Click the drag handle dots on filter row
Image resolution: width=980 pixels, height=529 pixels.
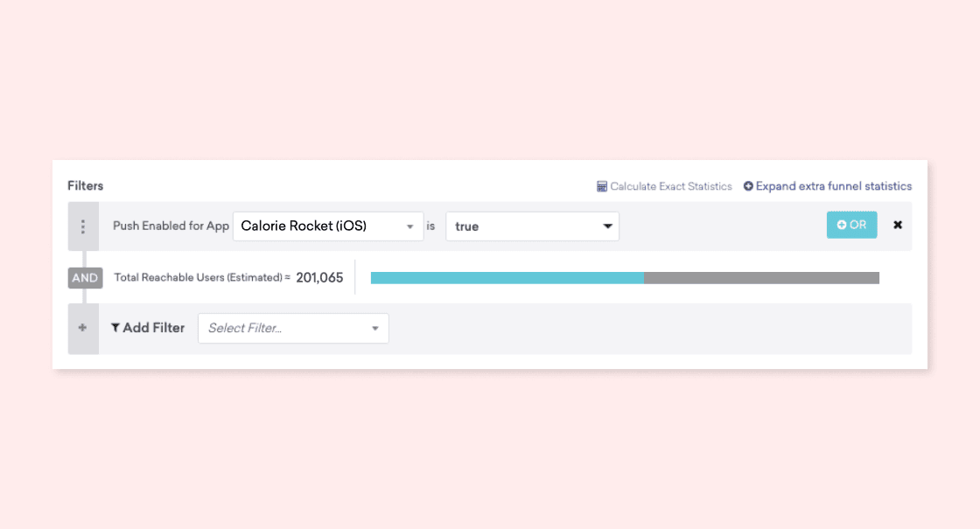83,226
